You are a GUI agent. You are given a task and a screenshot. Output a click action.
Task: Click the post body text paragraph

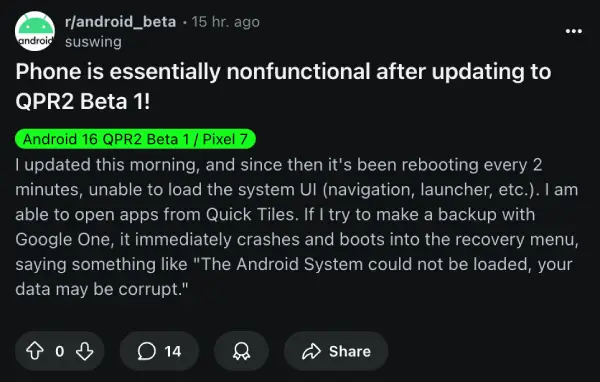coord(297,227)
